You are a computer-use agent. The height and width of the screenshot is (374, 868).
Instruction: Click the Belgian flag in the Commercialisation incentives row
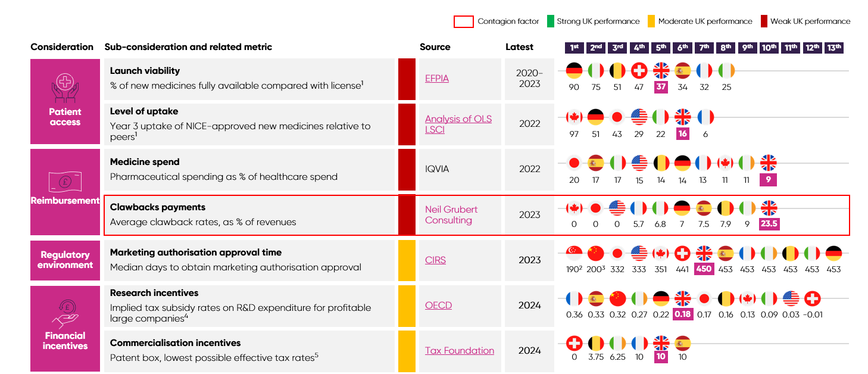[596, 344]
